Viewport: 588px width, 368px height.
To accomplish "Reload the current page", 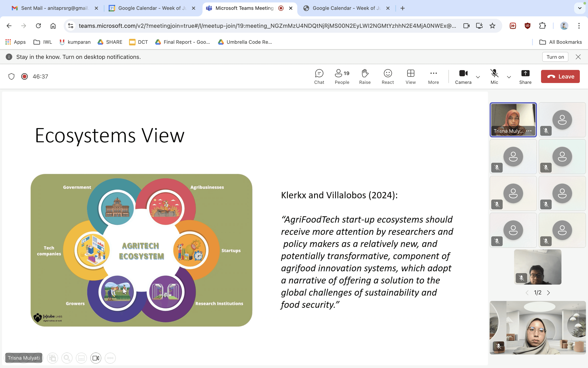I will [x=38, y=26].
